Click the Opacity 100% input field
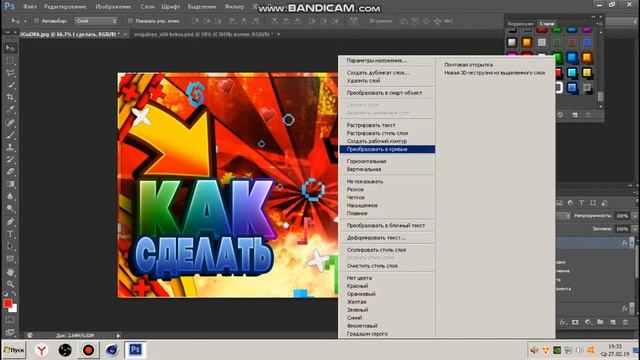640x360 pixels. [622, 216]
